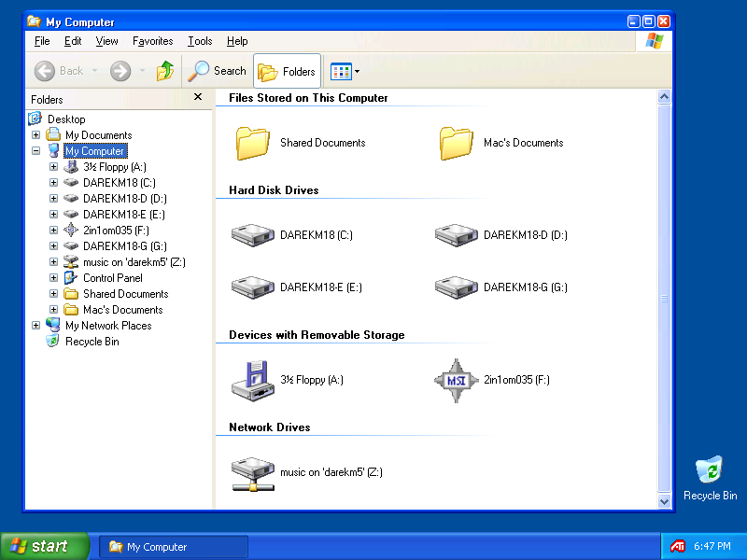The image size is (747, 560).
Task: Click 2in1om035 (F:) icon in folder tree
Action: pos(71,230)
